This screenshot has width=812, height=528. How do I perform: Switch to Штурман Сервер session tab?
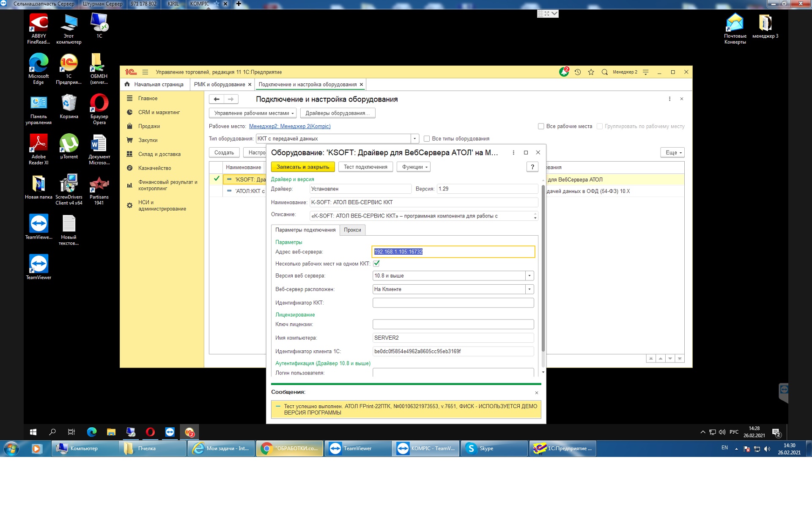pyautogui.click(x=102, y=4)
